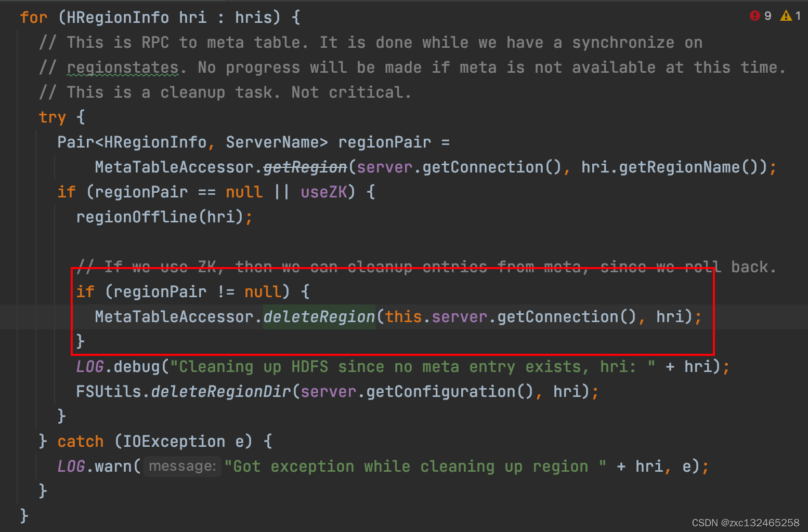The width and height of the screenshot is (808, 532).
Task: Click the hris collection in for loop
Action: click(253, 17)
